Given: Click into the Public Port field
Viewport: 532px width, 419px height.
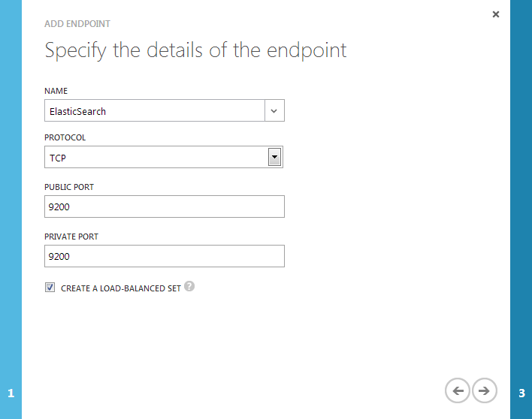Looking at the screenshot, I should tap(165, 206).
